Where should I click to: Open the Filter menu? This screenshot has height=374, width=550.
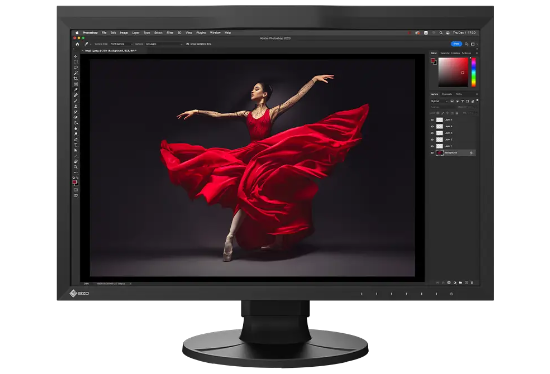click(x=170, y=33)
